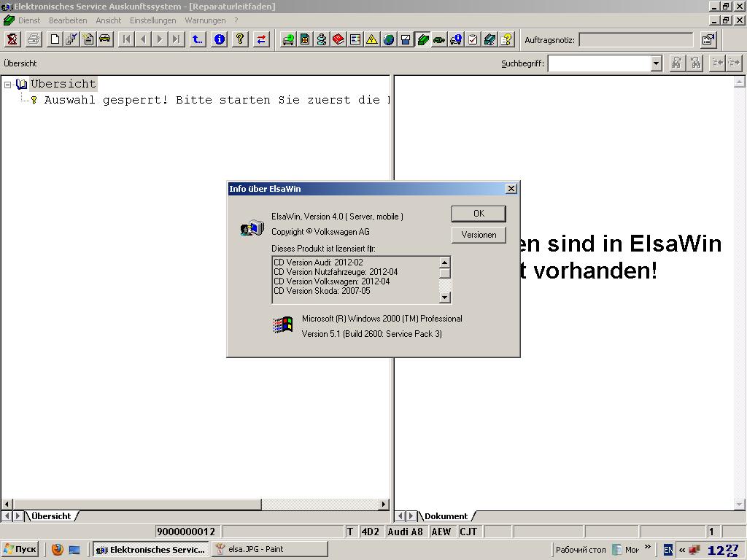Click the EN language indicator in tray
Viewport: 747px width, 560px height.
pos(668,550)
